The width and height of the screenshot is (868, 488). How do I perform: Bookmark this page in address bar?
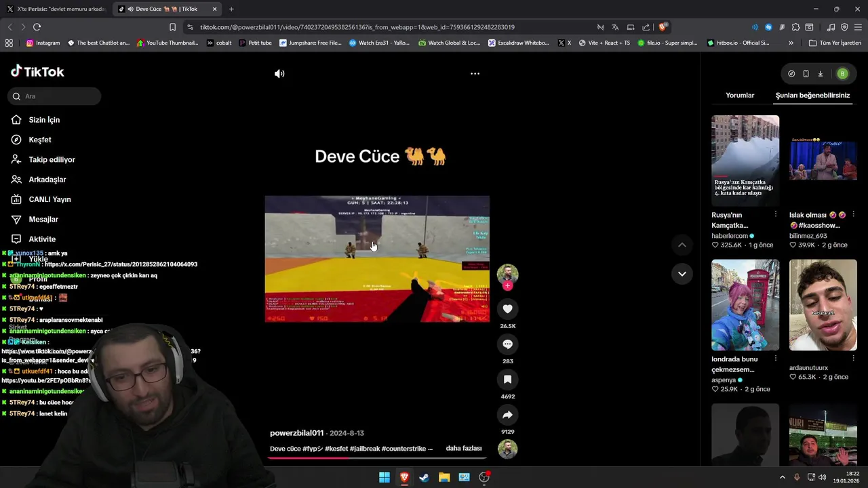click(x=172, y=27)
